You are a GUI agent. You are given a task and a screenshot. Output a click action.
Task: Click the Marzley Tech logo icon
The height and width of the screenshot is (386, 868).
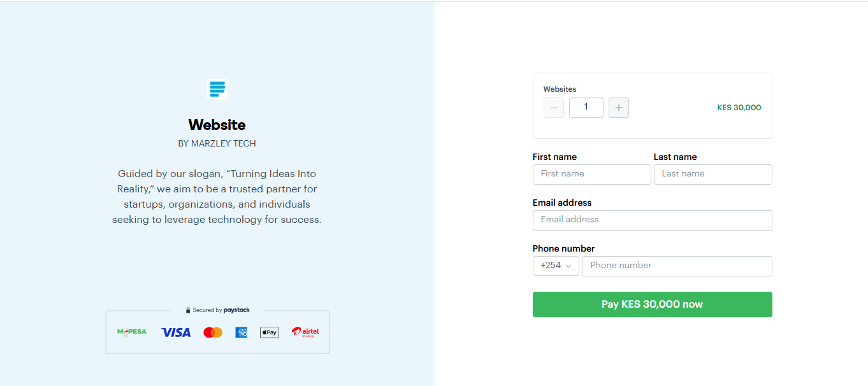tap(217, 89)
